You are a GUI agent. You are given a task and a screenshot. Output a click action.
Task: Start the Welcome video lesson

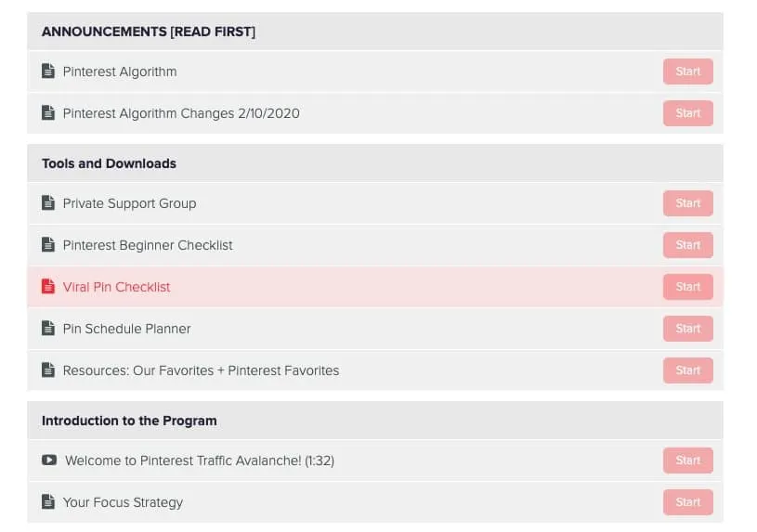[x=688, y=461]
